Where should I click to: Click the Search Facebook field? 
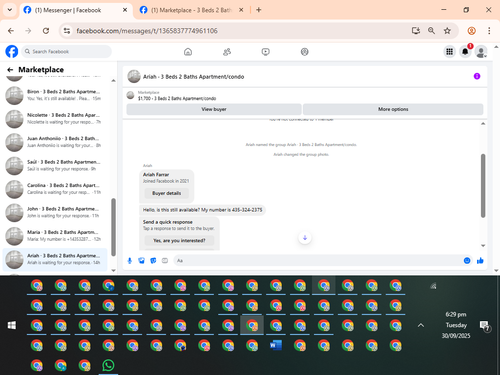coord(67,52)
